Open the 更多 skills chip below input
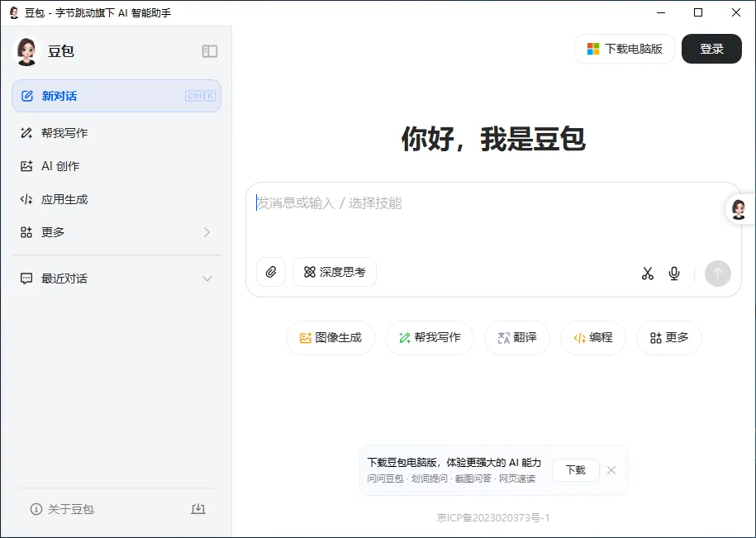Image resolution: width=756 pixels, height=538 pixels. pyautogui.click(x=669, y=338)
